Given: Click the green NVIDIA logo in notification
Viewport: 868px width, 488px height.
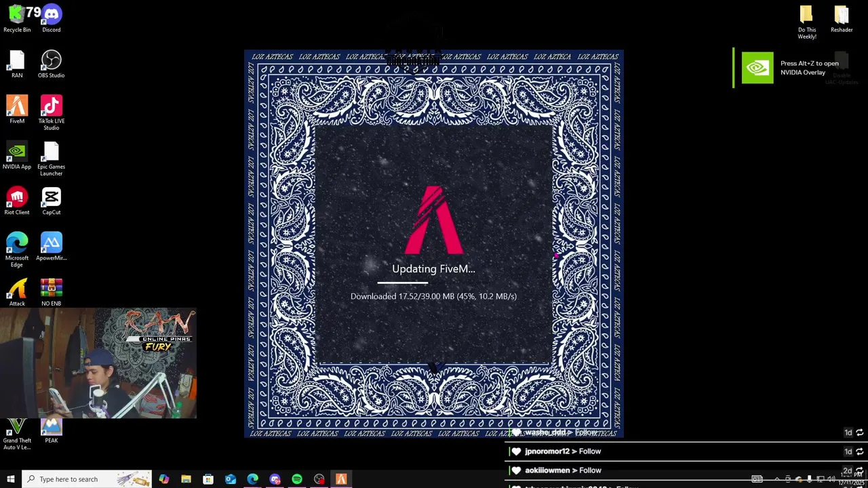Looking at the screenshot, I should point(757,68).
